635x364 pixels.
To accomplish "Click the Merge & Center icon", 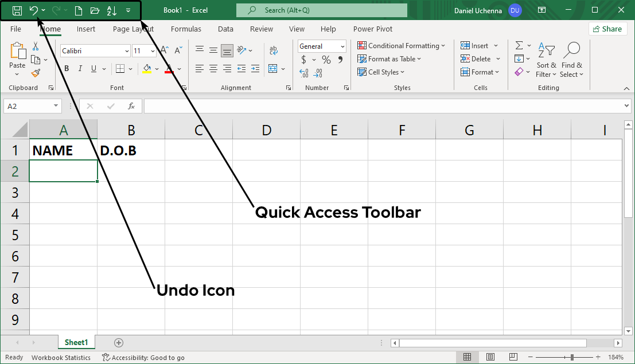I will click(x=273, y=69).
